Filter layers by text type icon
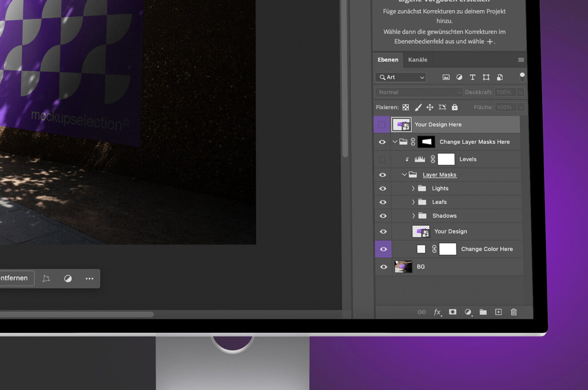This screenshot has height=390, width=588. pos(473,77)
